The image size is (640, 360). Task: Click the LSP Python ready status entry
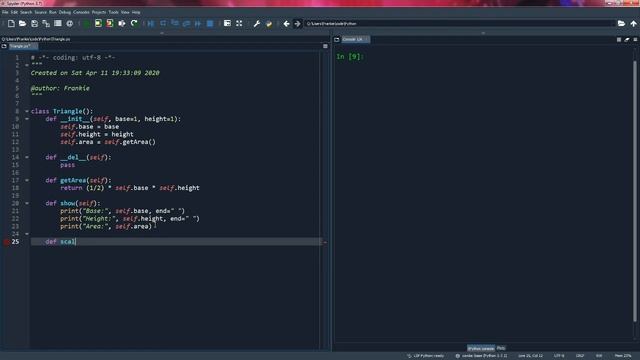pos(425,356)
